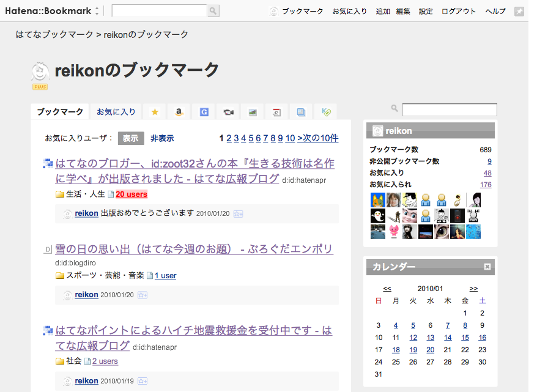Open the calendar tab icon
The image size is (537, 392).
pos(276,112)
